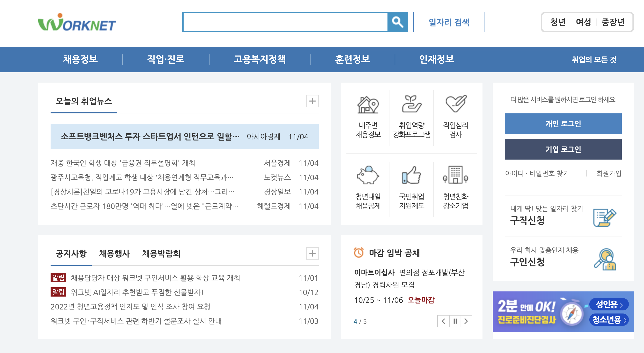This screenshot has height=353, width=644.
Task: Expand the 공지사항 list via plus button
Action: pyautogui.click(x=312, y=254)
